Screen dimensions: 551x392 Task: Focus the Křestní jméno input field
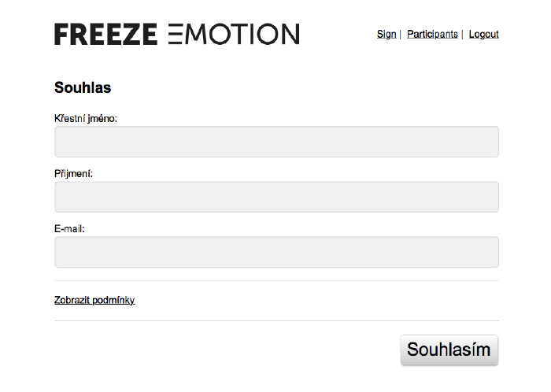(x=276, y=142)
